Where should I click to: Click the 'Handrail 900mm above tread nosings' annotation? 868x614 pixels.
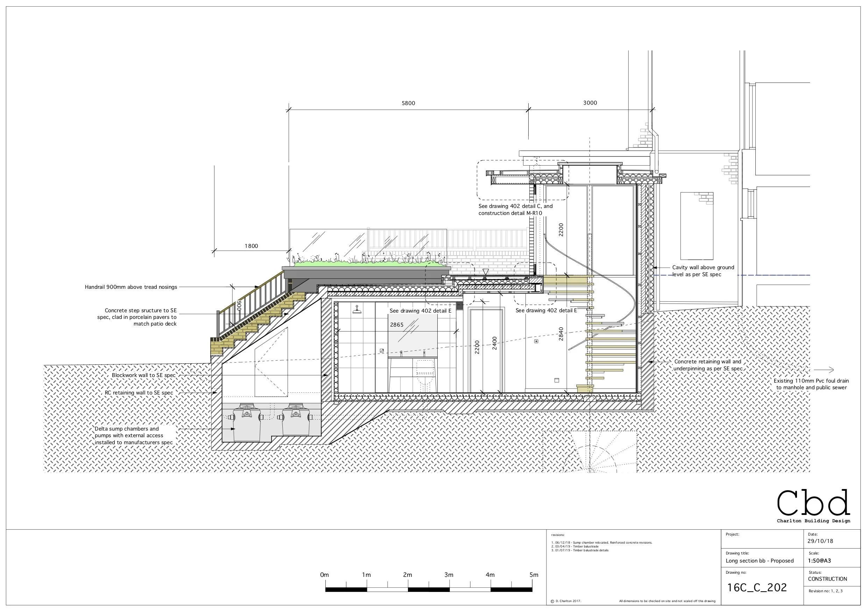click(x=131, y=287)
